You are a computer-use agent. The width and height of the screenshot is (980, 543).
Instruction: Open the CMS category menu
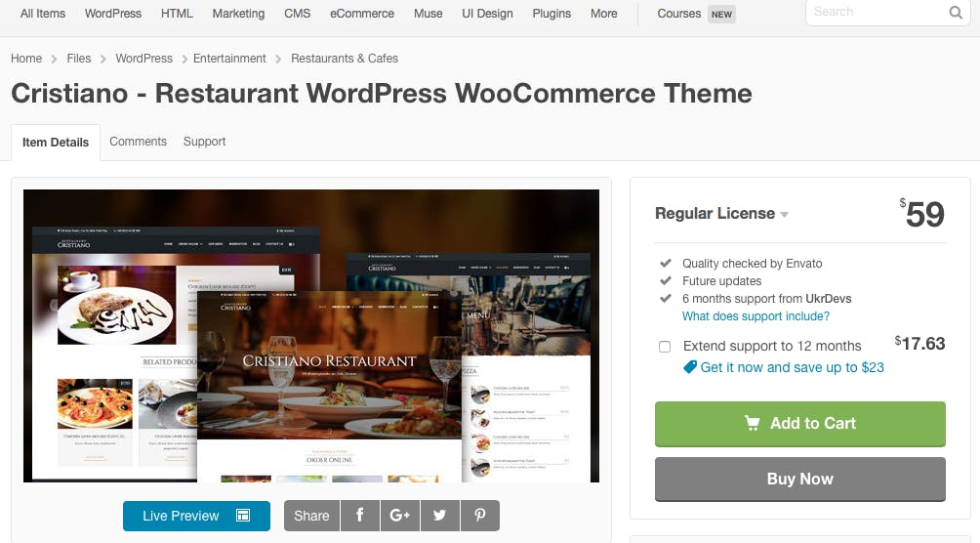298,13
